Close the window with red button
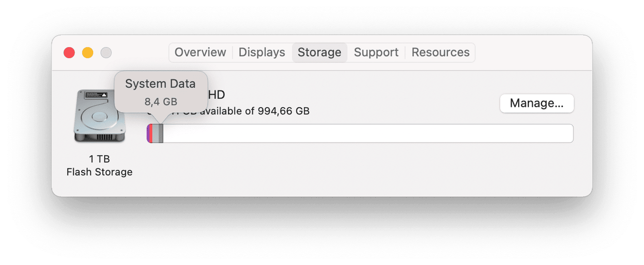Viewport: 644px width, 265px height. [x=69, y=52]
